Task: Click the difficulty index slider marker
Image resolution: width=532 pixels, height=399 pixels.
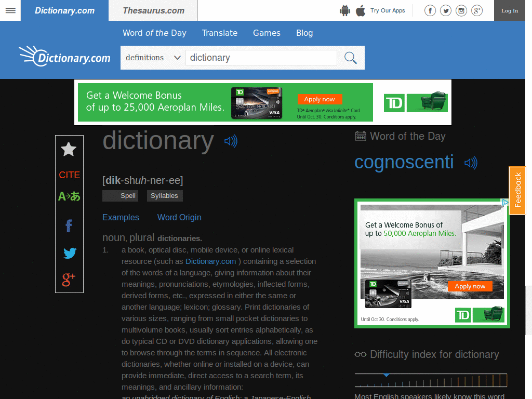Action: point(386,375)
